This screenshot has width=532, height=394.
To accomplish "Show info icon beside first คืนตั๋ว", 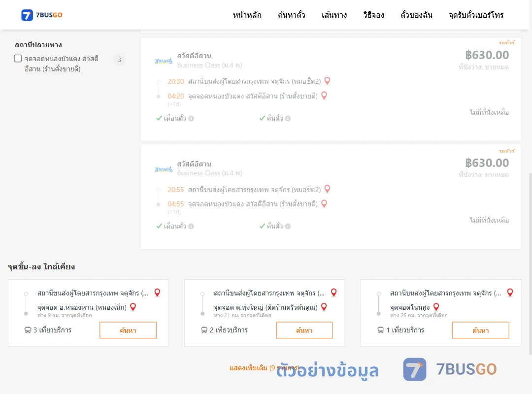I will point(288,118).
